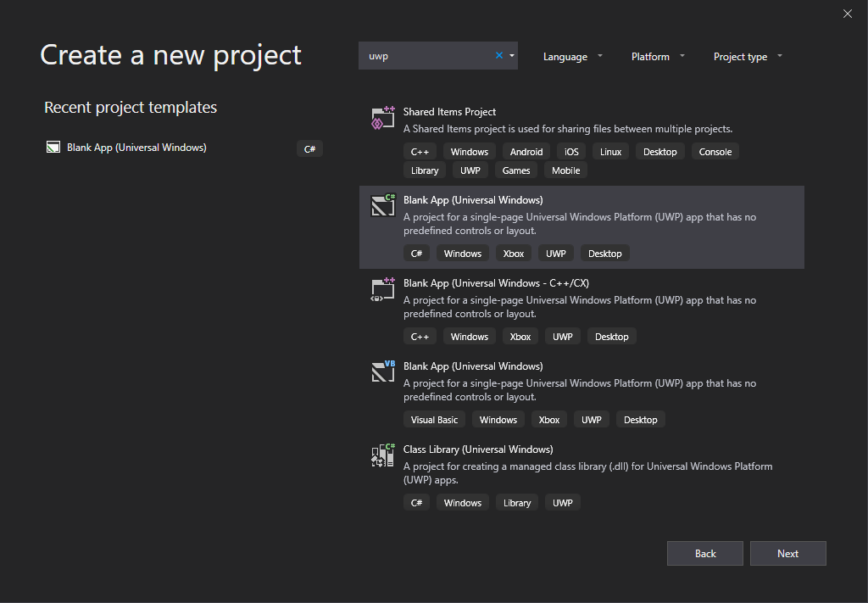Expand the search history dropdown arrow
This screenshot has width=868, height=603.
click(511, 54)
